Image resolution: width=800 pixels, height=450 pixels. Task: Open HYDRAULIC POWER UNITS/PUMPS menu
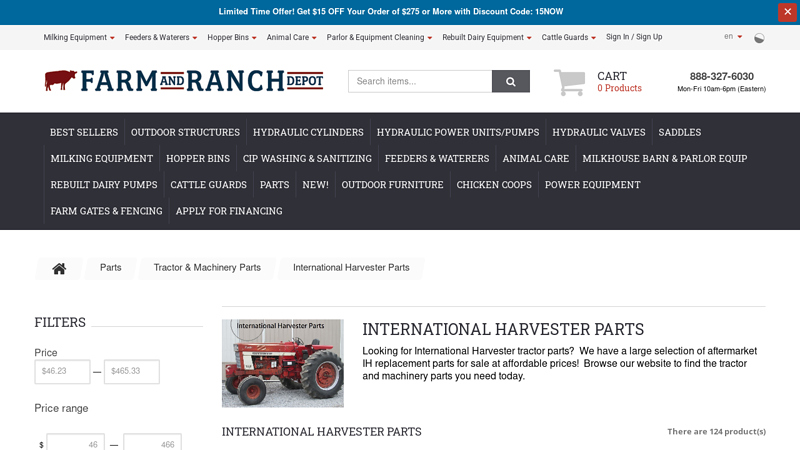[x=458, y=132]
